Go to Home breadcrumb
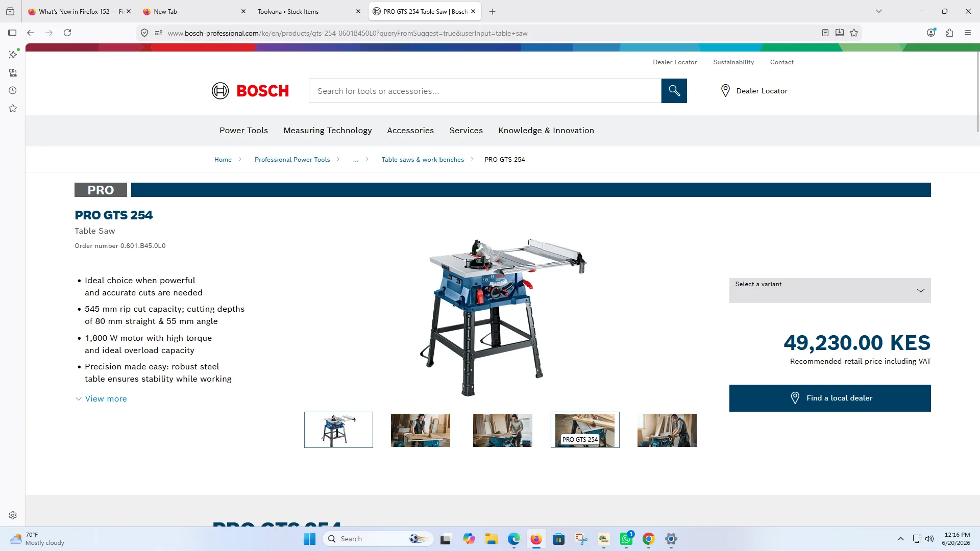The image size is (980, 551). [223, 160]
